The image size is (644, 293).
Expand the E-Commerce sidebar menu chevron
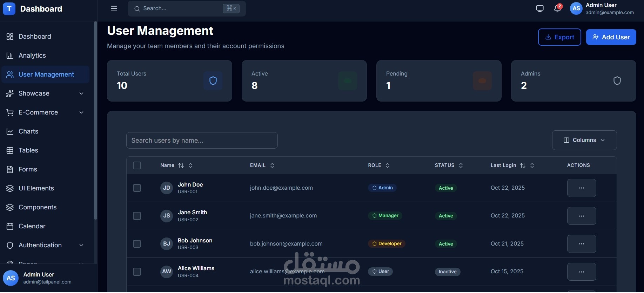(81, 112)
